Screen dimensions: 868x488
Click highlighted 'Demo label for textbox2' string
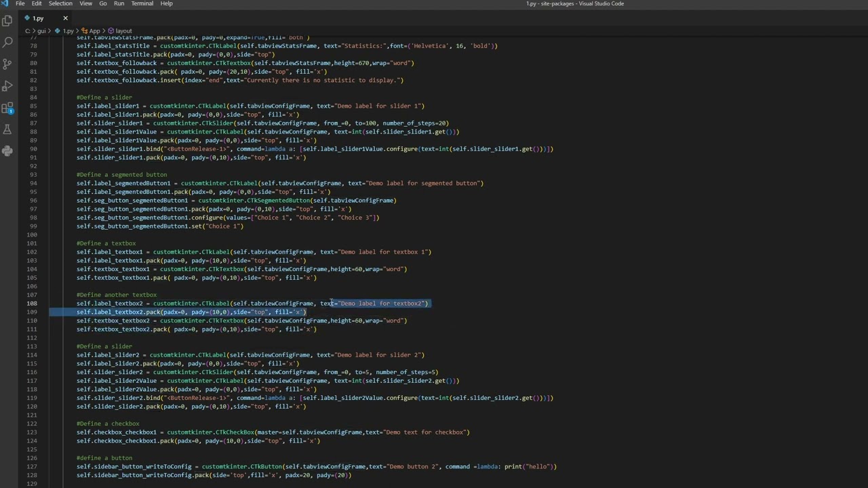[x=381, y=303]
